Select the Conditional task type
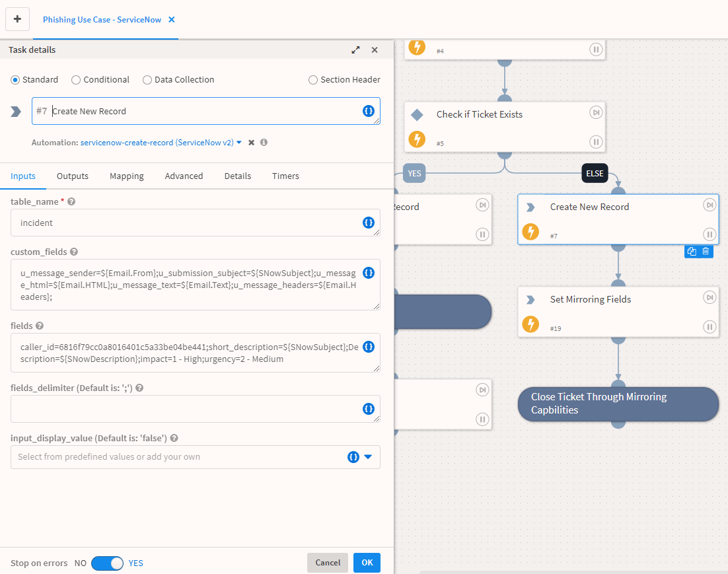The width and height of the screenshot is (728, 574). click(77, 80)
